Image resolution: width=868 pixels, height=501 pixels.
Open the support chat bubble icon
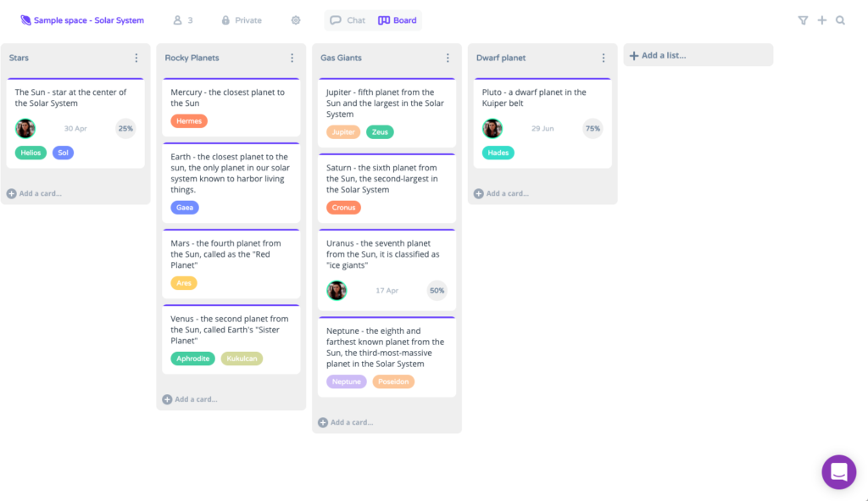[838, 472]
